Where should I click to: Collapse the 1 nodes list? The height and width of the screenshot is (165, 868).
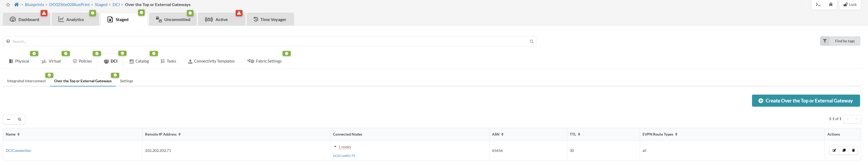pyautogui.click(x=335, y=147)
